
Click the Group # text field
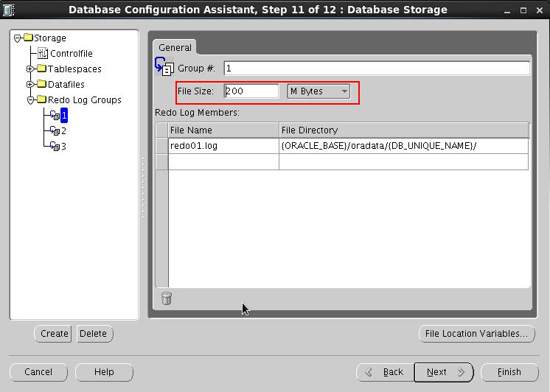tap(376, 69)
